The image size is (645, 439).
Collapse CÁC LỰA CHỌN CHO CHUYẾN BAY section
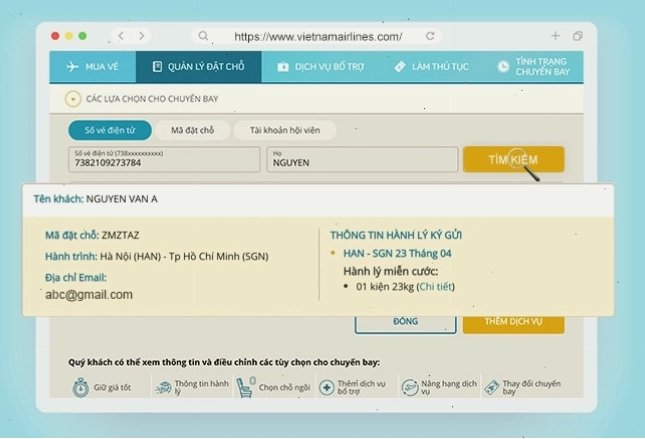[73, 99]
